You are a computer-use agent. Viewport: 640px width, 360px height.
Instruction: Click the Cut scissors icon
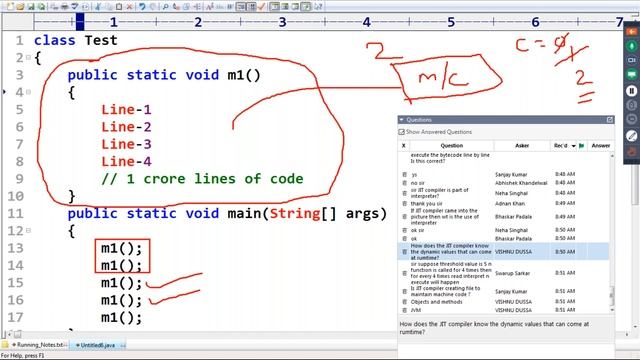(x=98, y=7)
